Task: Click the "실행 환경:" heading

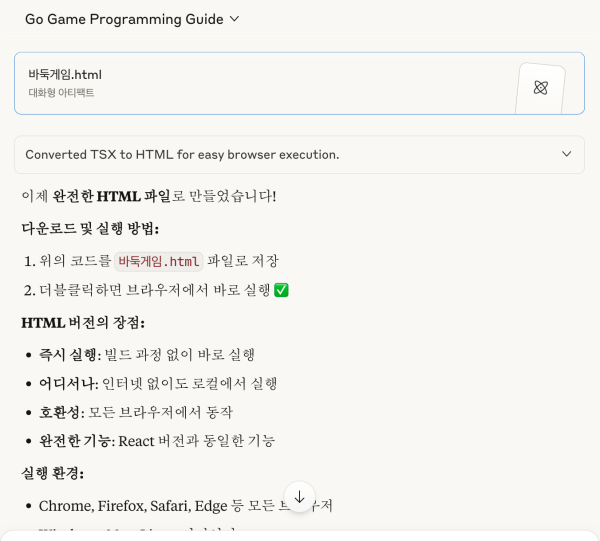Action: pos(52,473)
